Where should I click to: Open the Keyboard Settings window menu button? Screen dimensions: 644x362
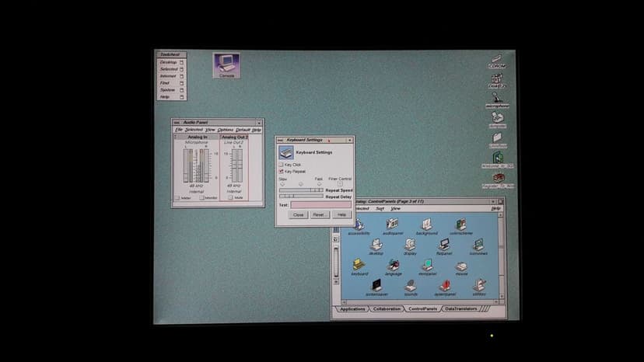pos(280,140)
